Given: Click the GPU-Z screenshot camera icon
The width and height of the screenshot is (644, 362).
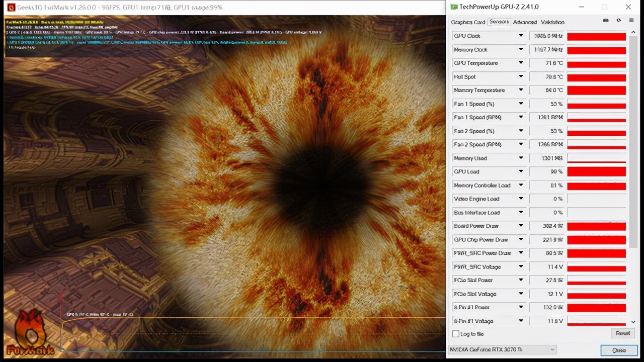Looking at the screenshot, I should tap(606, 21).
